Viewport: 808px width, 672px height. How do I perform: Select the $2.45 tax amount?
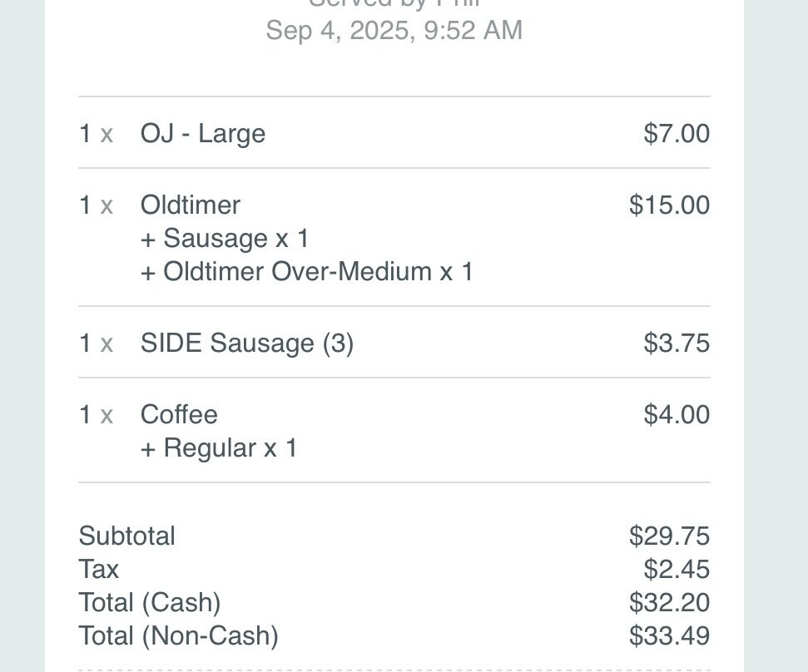676,570
